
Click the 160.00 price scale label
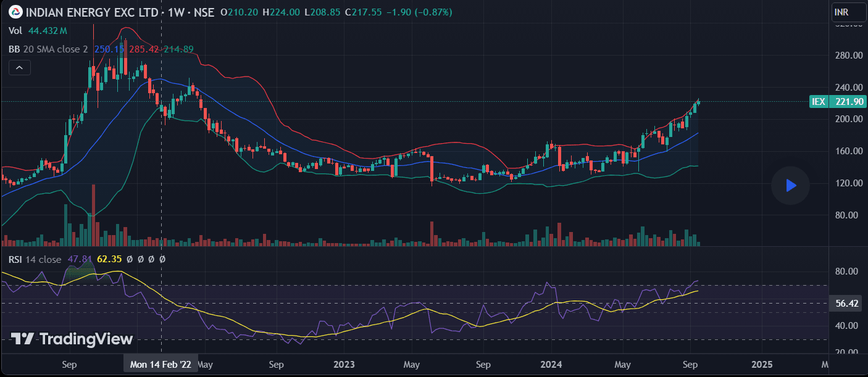849,151
